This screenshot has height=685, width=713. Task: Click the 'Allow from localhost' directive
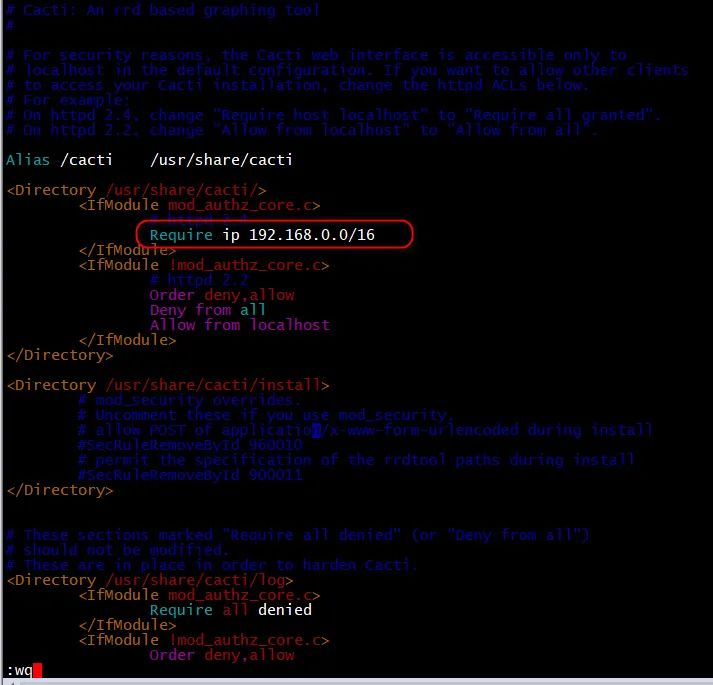click(240, 325)
